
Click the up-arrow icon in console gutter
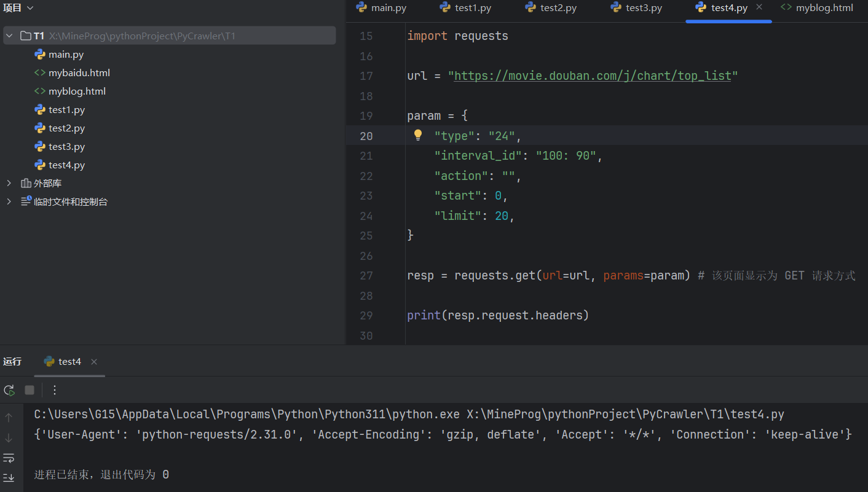[9, 418]
